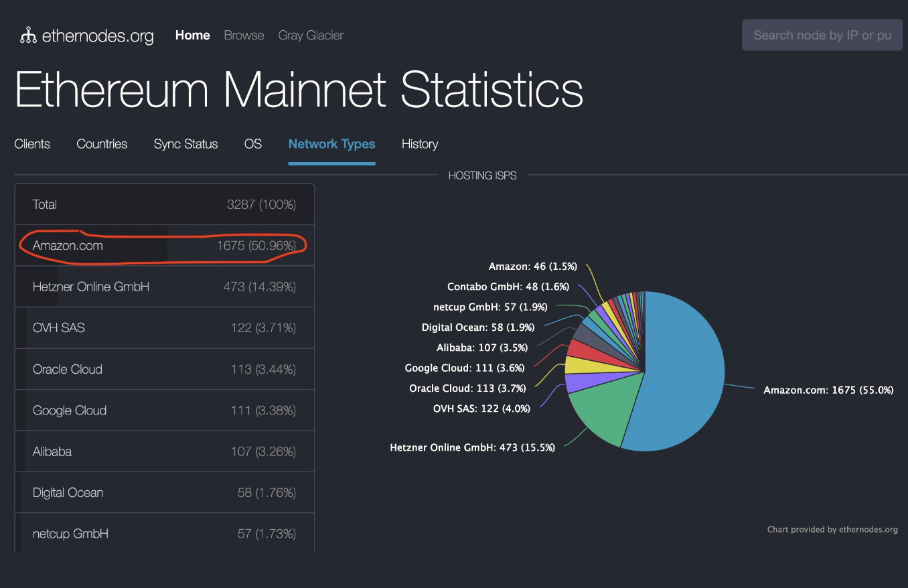Click the netcup GmbH: 57 (1.9%) chart label
Viewport: 908px width, 588px height.
coord(490,307)
